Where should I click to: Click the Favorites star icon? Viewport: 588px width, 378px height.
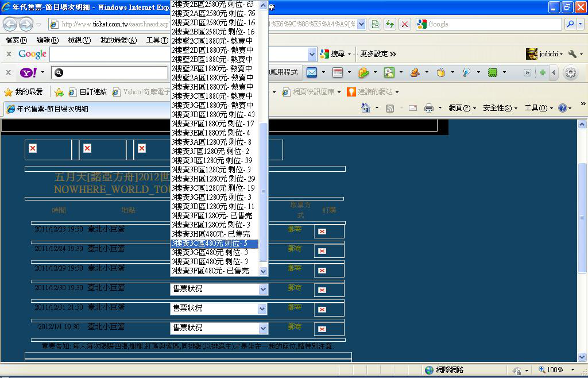pyautogui.click(x=8, y=92)
